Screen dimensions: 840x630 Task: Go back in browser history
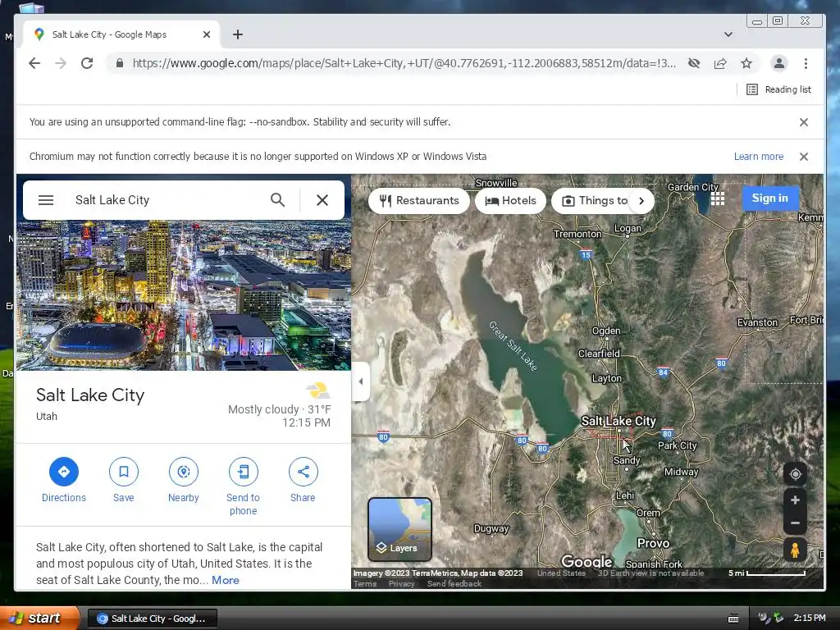tap(34, 63)
